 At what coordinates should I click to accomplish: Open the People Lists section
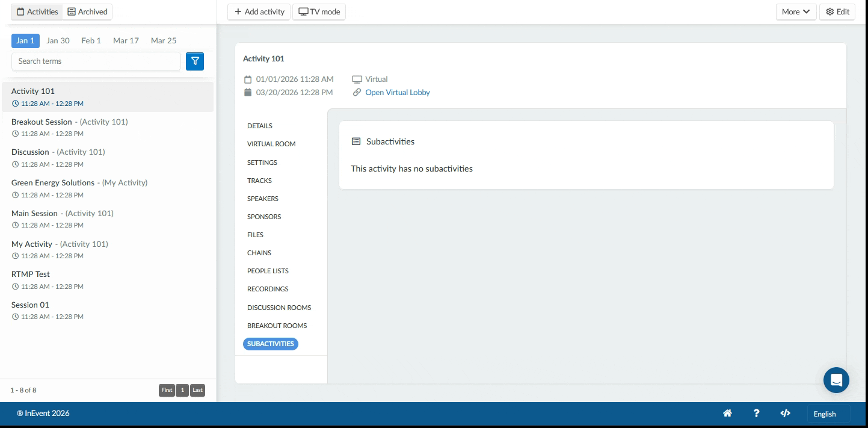tap(268, 271)
